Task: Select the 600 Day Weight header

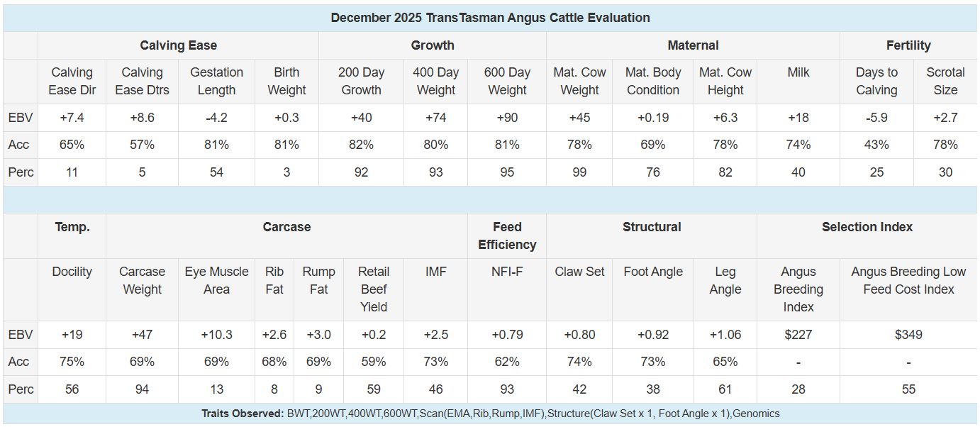Action: coord(507,81)
